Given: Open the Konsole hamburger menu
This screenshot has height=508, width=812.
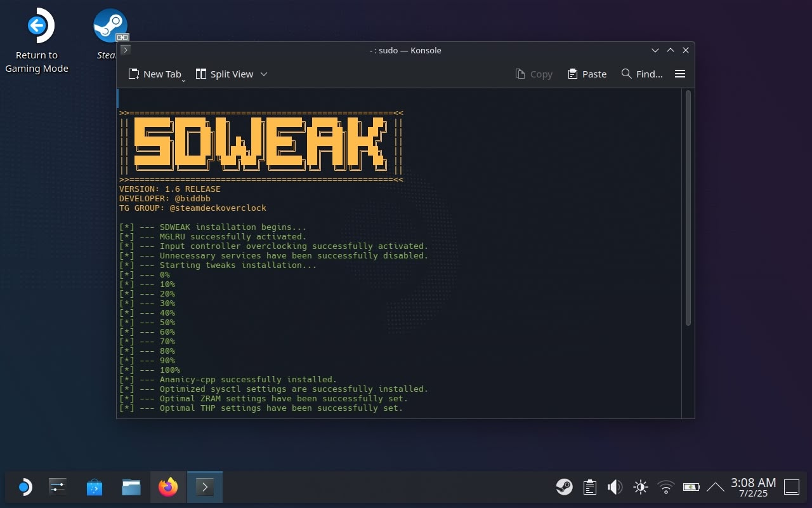Looking at the screenshot, I should pyautogui.click(x=680, y=74).
